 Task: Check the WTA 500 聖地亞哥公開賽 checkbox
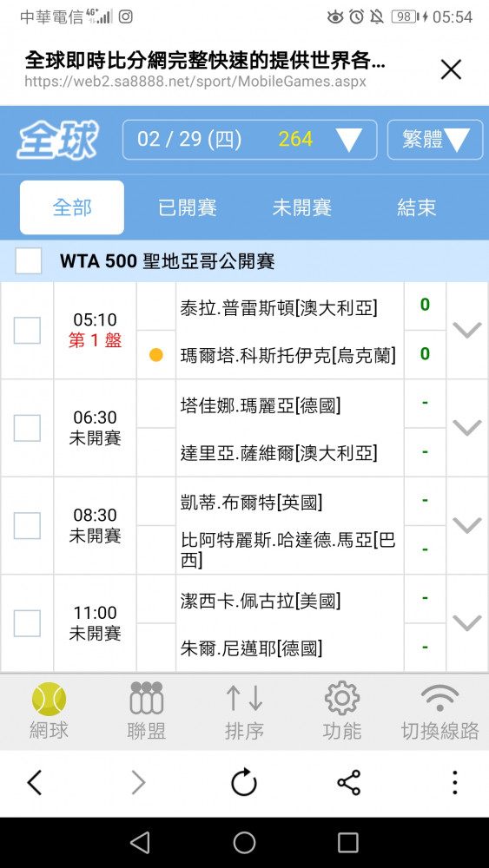29,260
